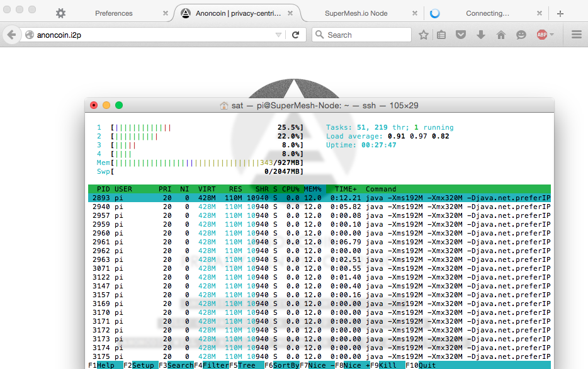
Task: Select process row PID 2940
Action: pos(320,207)
